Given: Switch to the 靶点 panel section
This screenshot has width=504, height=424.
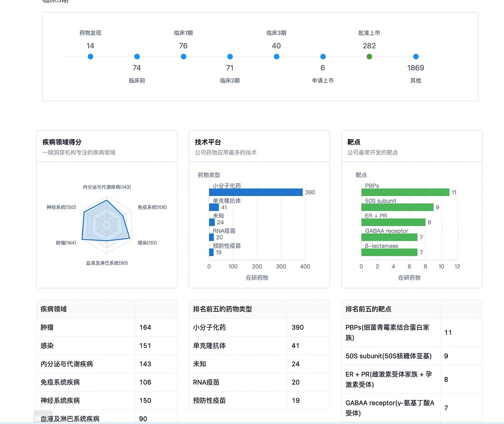Looking at the screenshot, I should coord(353,142).
